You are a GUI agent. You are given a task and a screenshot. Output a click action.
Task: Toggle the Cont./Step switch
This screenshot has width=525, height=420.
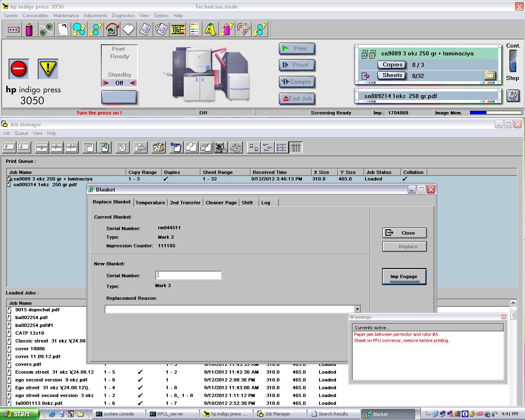513,62
